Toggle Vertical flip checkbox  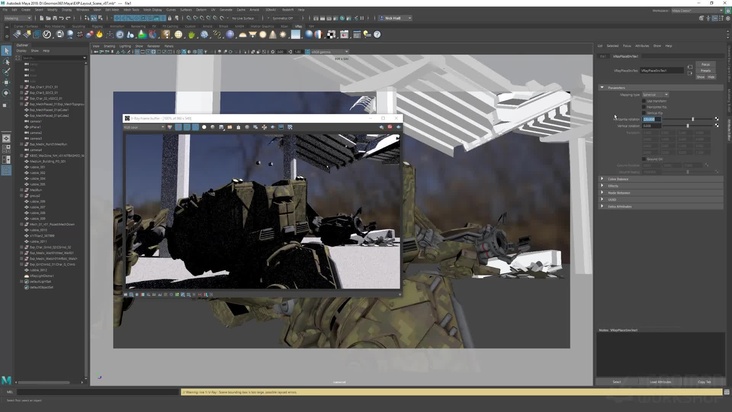pyautogui.click(x=644, y=113)
